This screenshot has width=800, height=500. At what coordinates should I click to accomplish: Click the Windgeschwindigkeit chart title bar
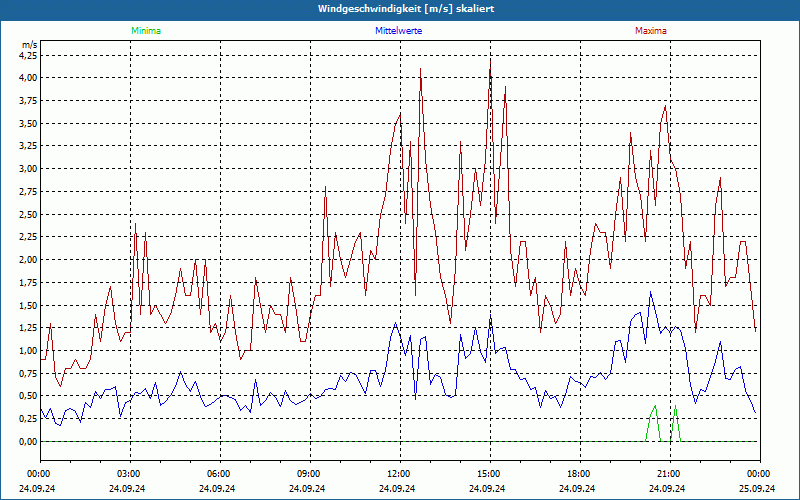point(400,9)
